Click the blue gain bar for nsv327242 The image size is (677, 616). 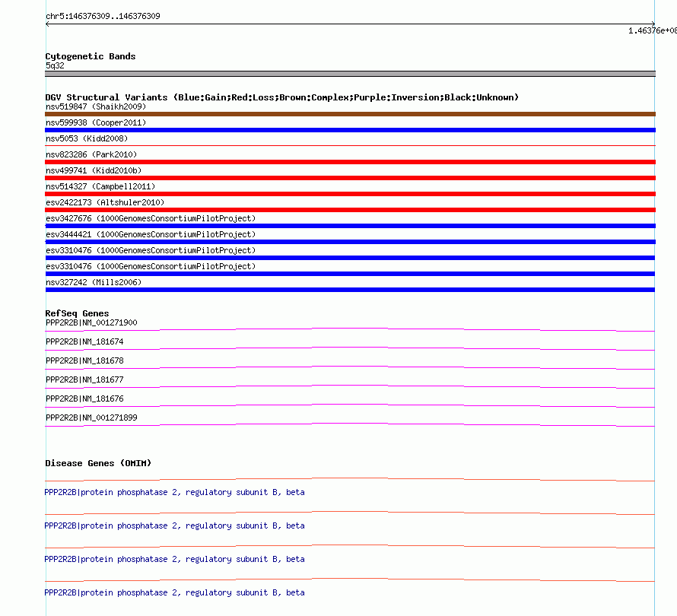click(350, 290)
